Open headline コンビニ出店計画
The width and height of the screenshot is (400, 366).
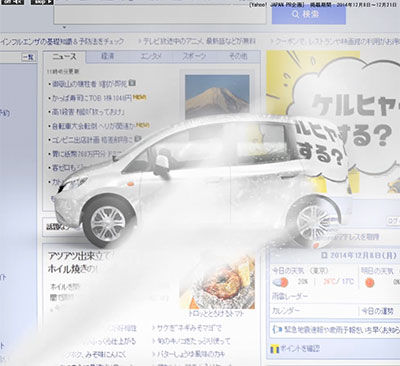tap(92, 140)
